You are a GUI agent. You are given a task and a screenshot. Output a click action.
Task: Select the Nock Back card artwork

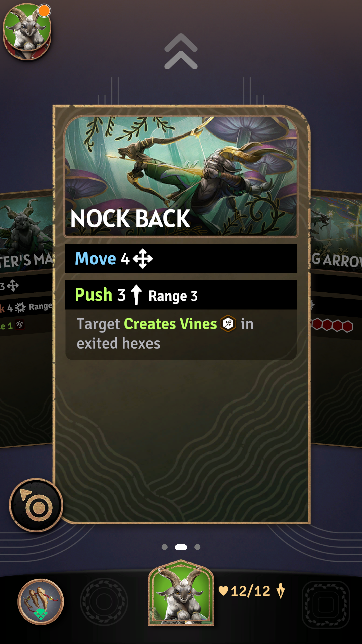click(x=181, y=176)
